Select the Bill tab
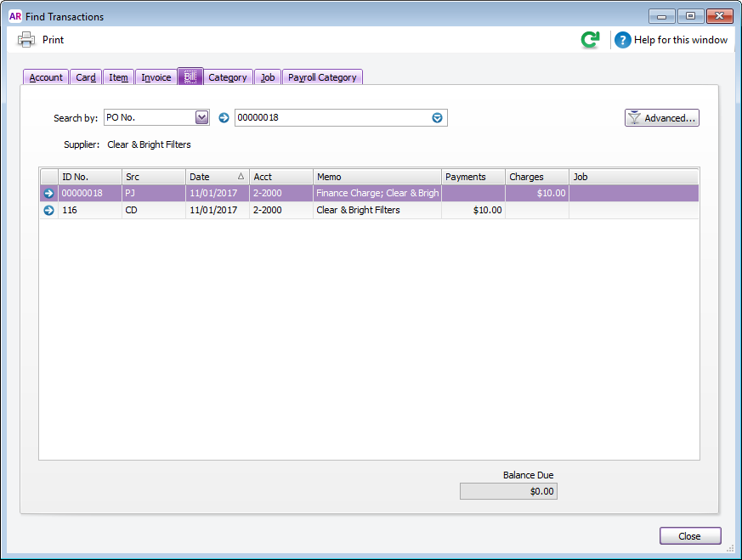This screenshot has height=560, width=742. 190,76
